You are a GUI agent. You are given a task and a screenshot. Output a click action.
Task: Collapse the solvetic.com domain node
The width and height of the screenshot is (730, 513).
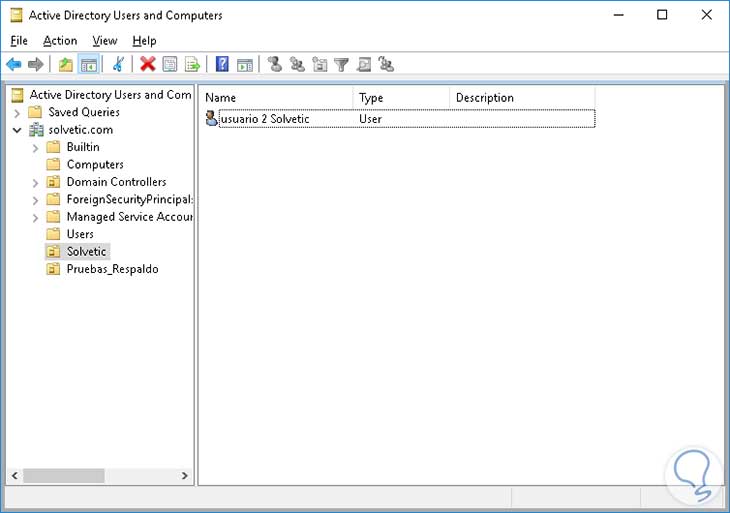coord(17,130)
